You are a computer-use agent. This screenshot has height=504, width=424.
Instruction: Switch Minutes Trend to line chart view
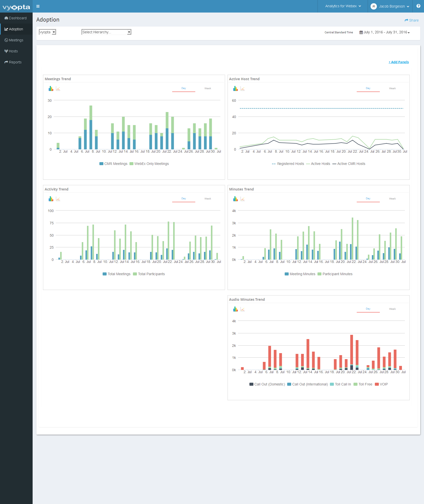pos(243,199)
